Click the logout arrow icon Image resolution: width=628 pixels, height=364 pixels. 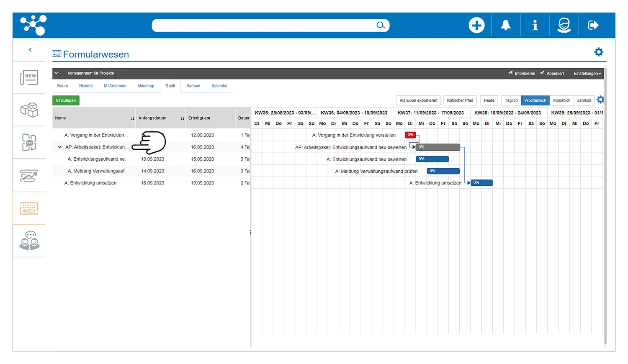[593, 26]
